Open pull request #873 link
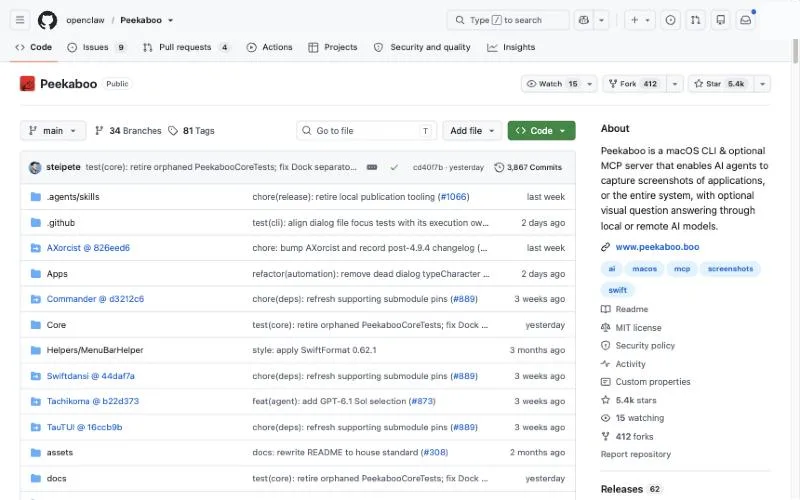This screenshot has width=800, height=500. [422, 402]
